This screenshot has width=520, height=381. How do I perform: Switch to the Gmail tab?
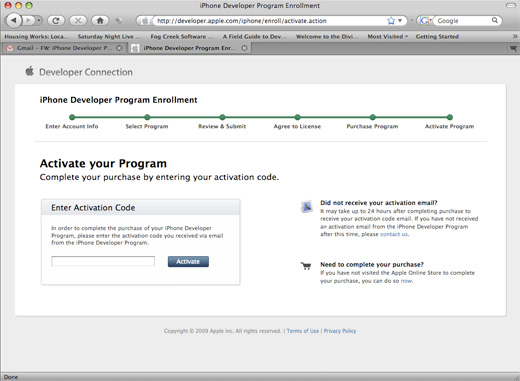click(x=64, y=48)
